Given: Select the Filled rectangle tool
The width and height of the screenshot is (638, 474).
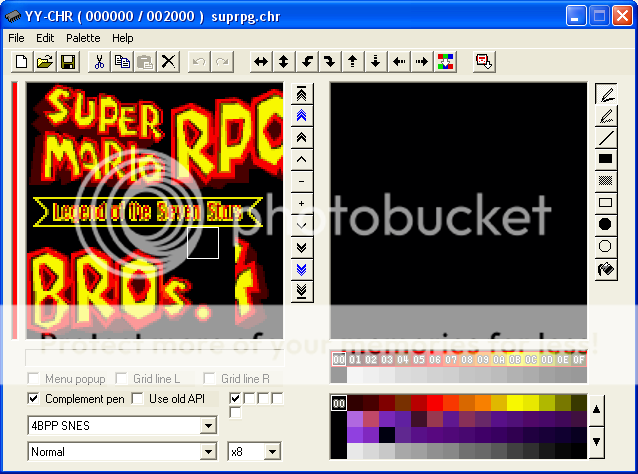Looking at the screenshot, I should click(606, 159).
